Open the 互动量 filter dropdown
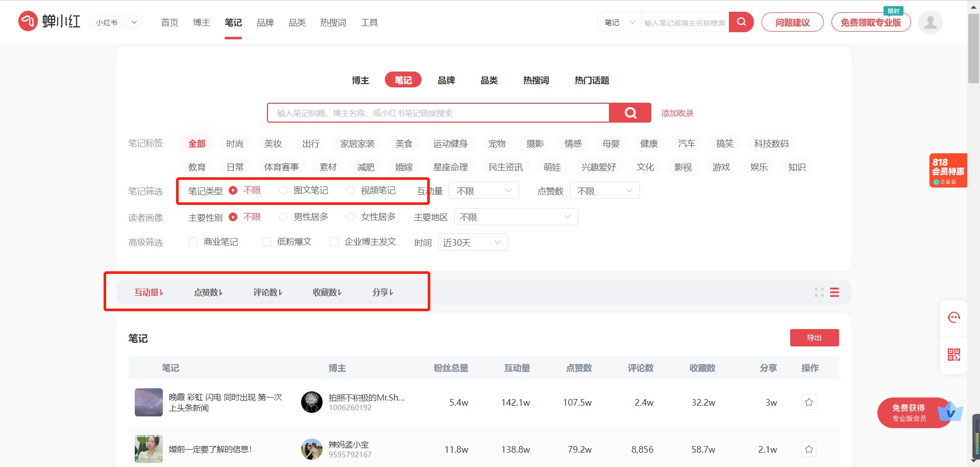Screen dimensions: 980x467 pyautogui.click(x=484, y=191)
